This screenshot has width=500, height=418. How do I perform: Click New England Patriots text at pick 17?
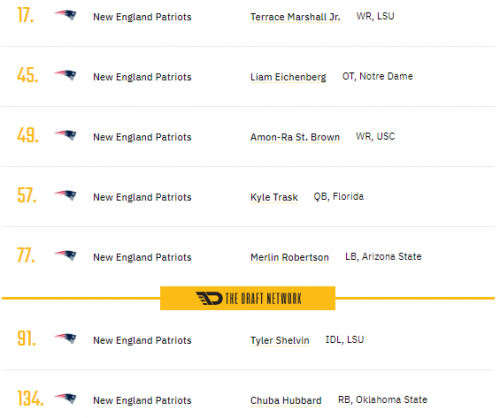click(142, 17)
